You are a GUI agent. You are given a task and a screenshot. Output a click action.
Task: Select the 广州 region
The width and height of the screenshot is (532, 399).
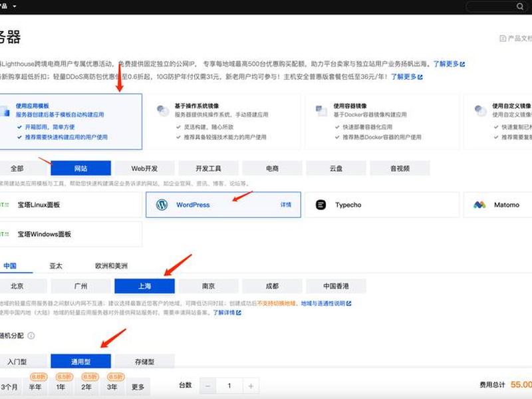coord(80,286)
